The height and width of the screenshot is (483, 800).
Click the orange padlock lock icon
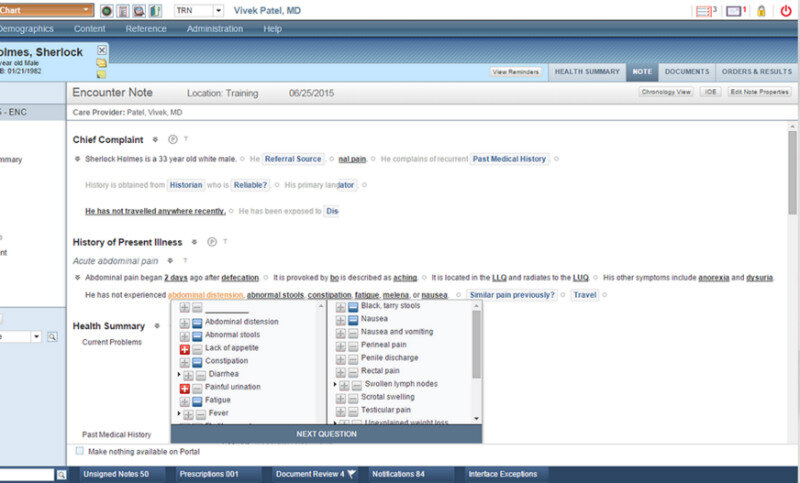(x=761, y=10)
